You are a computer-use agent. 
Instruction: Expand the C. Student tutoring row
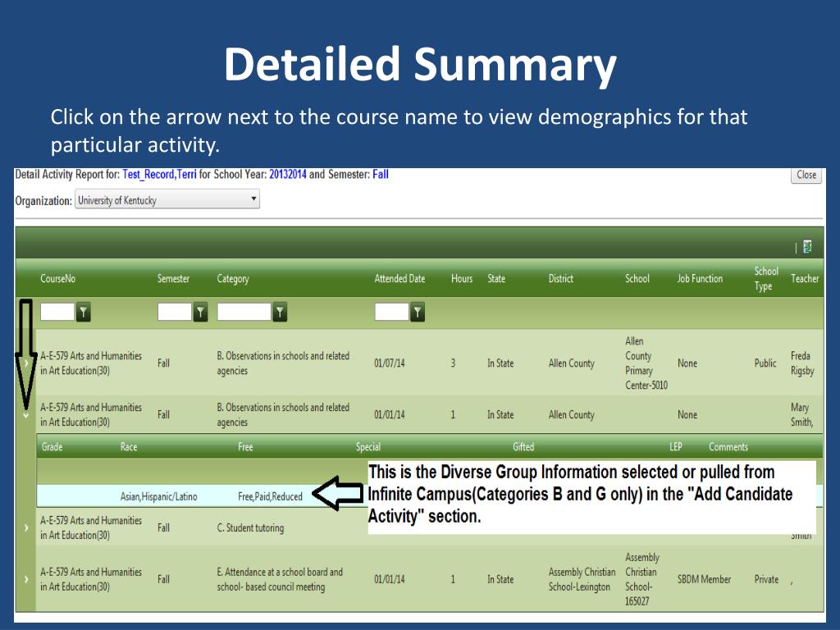coord(25,527)
